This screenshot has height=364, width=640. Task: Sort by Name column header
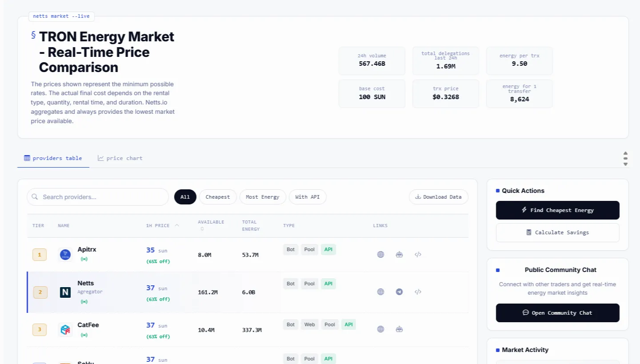click(x=64, y=226)
